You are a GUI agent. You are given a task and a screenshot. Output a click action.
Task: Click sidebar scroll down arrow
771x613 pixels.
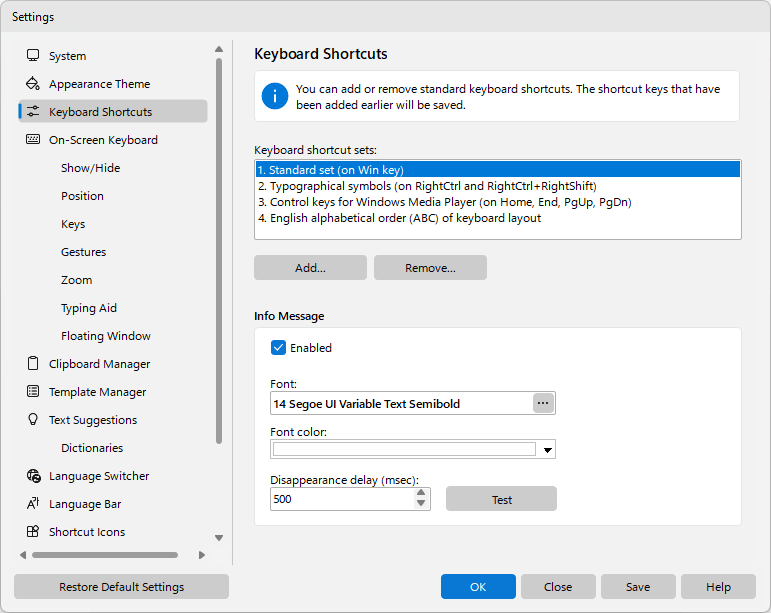[219, 538]
